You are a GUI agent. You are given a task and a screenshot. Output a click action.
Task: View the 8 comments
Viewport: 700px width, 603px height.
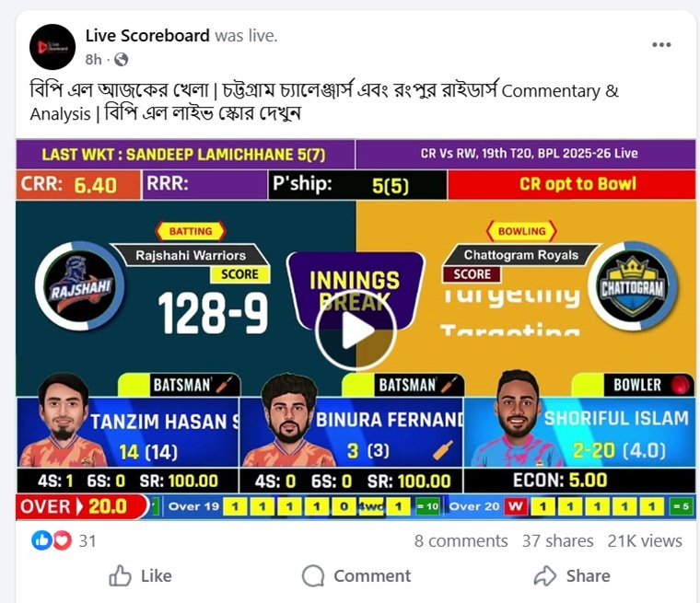[461, 541]
